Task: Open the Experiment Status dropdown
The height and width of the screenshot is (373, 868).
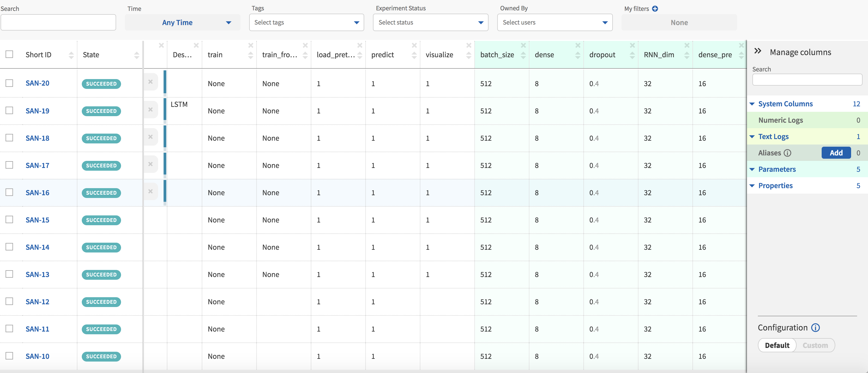Action: [x=430, y=23]
